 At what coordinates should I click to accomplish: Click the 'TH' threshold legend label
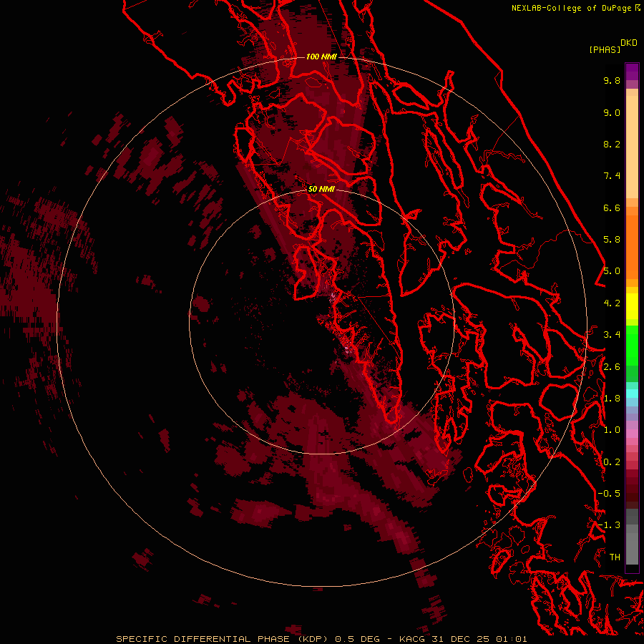[615, 557]
